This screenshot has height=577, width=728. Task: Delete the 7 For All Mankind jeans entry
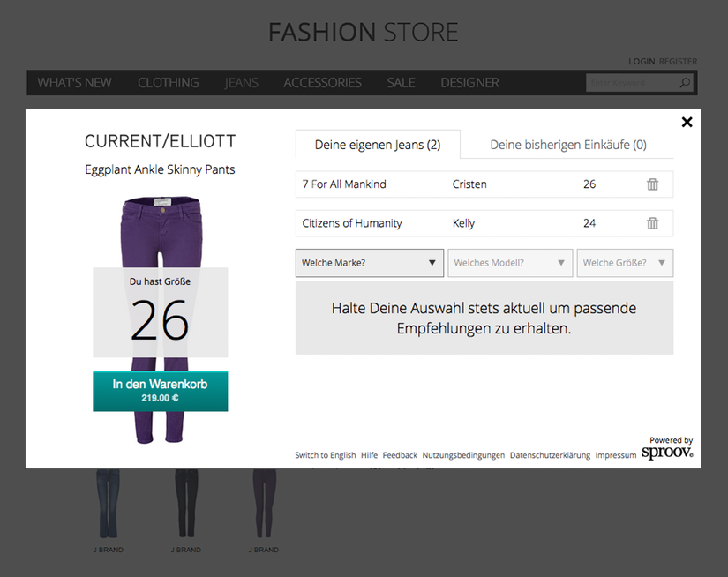click(652, 184)
